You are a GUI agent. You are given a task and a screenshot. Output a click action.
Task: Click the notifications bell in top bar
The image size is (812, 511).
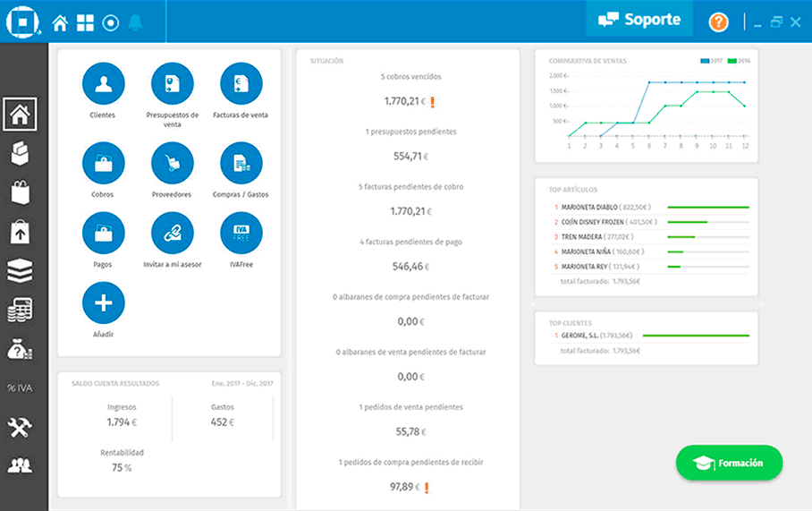tap(136, 22)
